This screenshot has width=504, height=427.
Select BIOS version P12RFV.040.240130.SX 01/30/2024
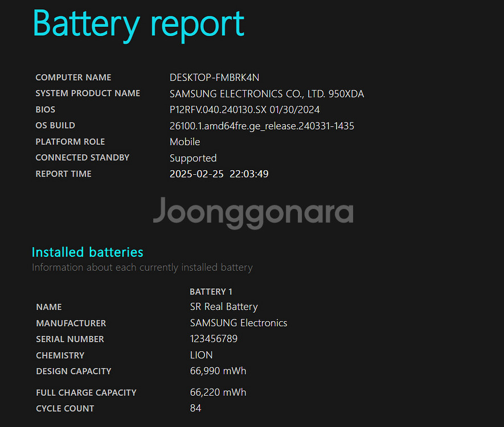click(x=245, y=110)
